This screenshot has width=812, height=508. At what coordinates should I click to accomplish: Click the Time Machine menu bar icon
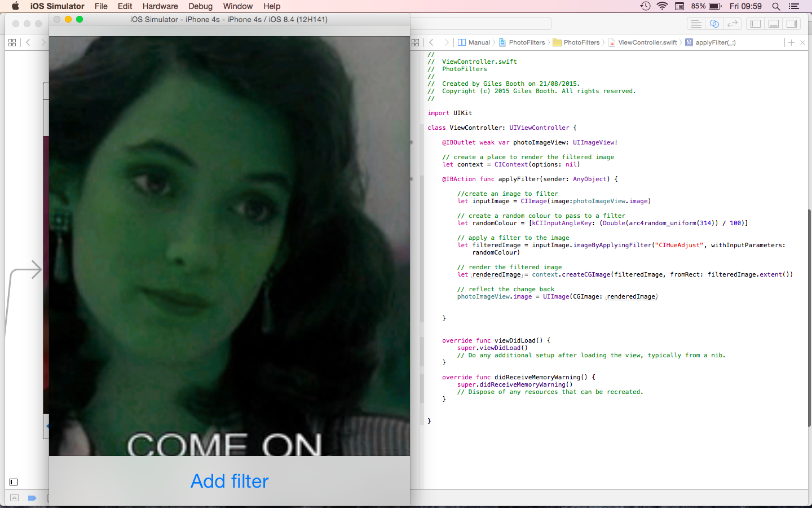click(645, 6)
